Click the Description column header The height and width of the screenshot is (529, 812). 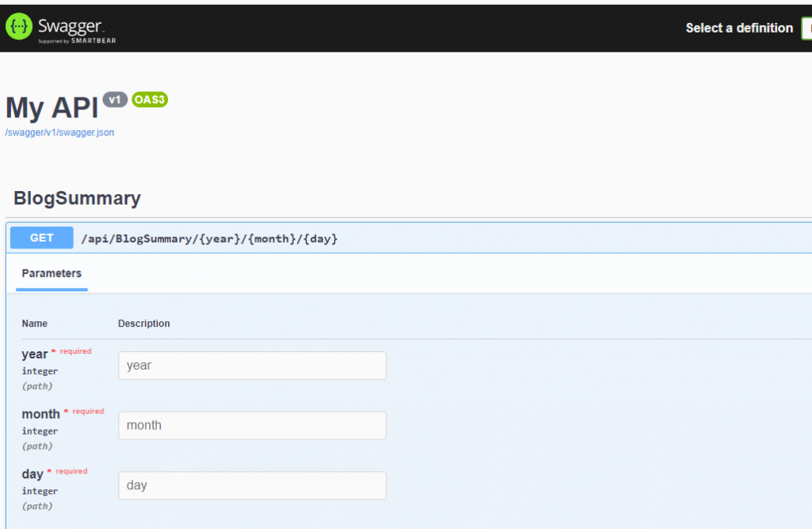pos(144,324)
